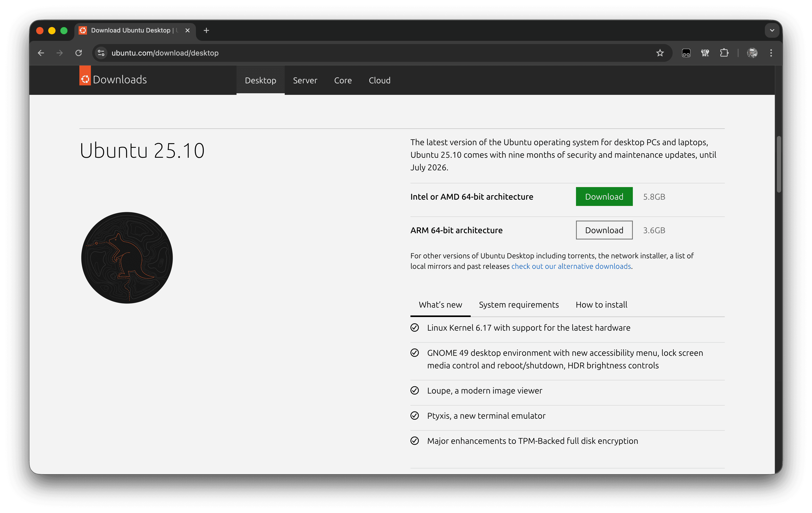Select the Cloud navigation tab
The width and height of the screenshot is (812, 513).
pos(379,80)
